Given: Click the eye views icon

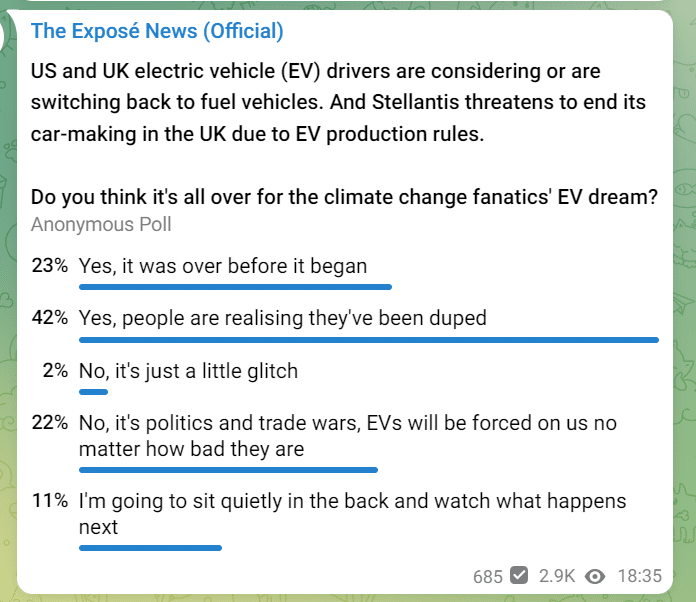Looking at the screenshot, I should click(595, 576).
